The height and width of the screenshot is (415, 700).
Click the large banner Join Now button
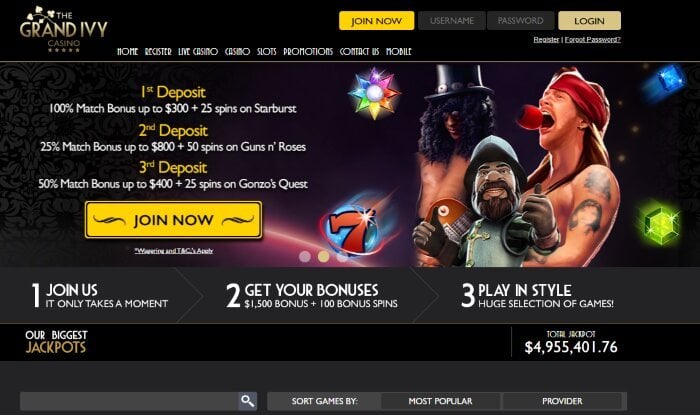[174, 220]
